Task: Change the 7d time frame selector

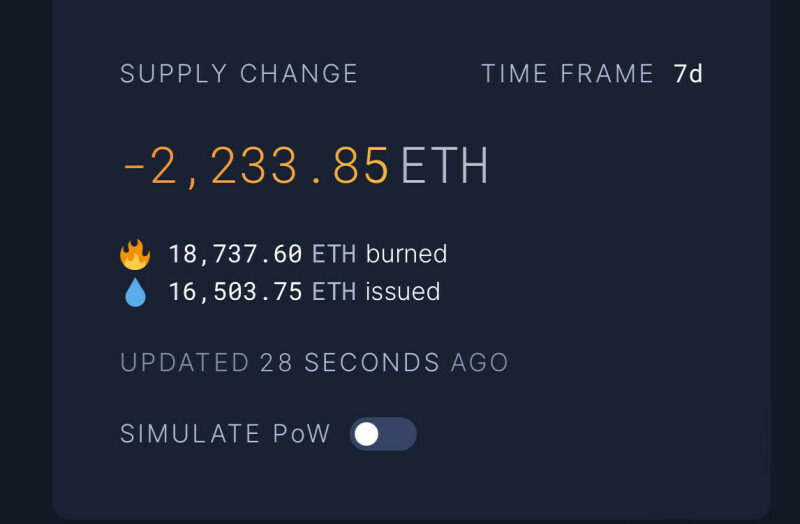Action: pos(688,74)
